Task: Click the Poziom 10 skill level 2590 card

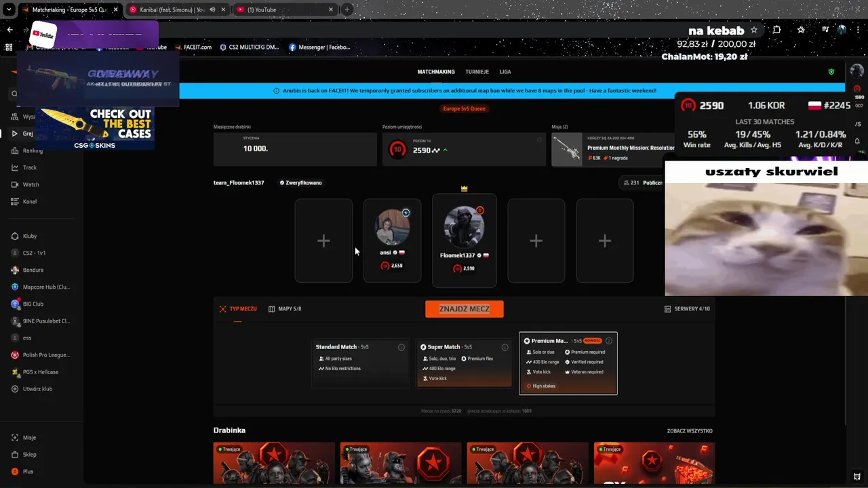Action: click(464, 149)
